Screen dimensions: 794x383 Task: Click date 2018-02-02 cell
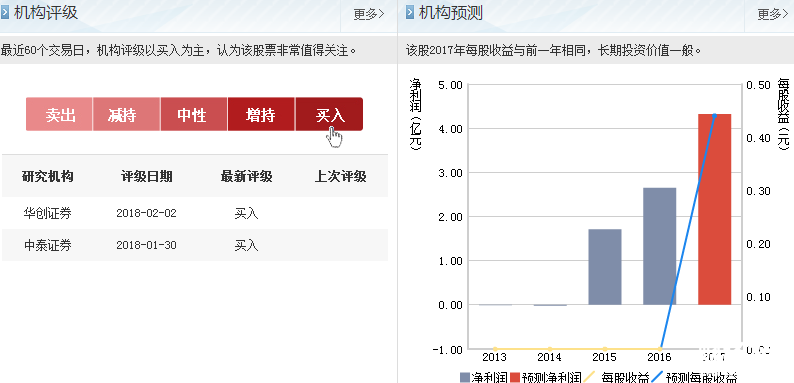pyautogui.click(x=146, y=213)
